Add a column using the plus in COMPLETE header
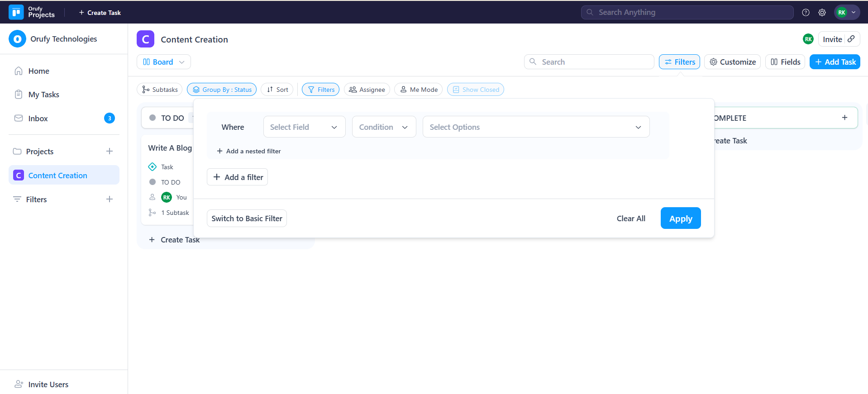Viewport: 868px width, 394px height. [844, 118]
